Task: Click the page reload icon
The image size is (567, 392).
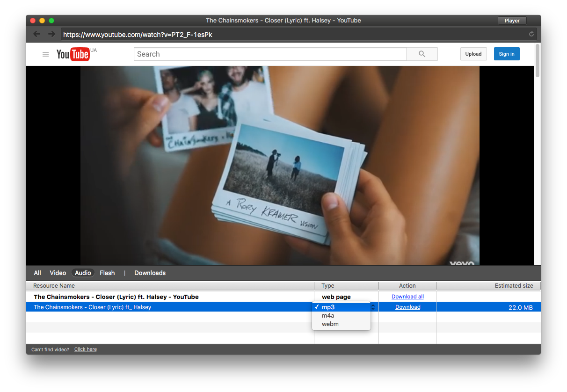Action: click(531, 34)
